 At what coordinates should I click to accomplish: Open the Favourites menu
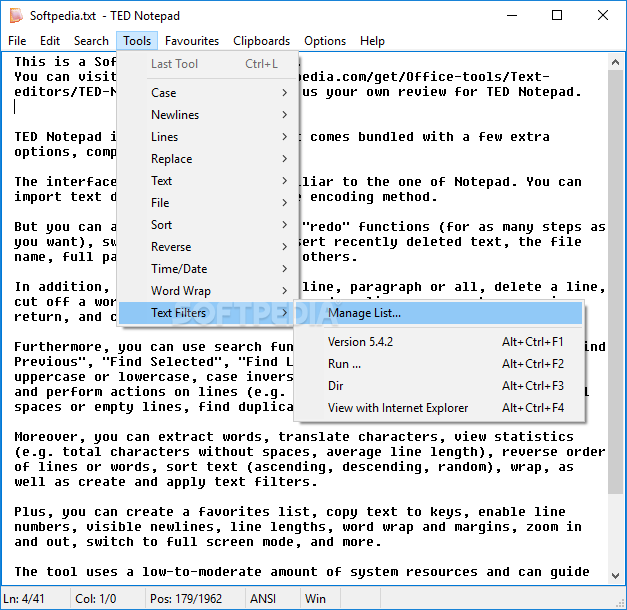[192, 41]
